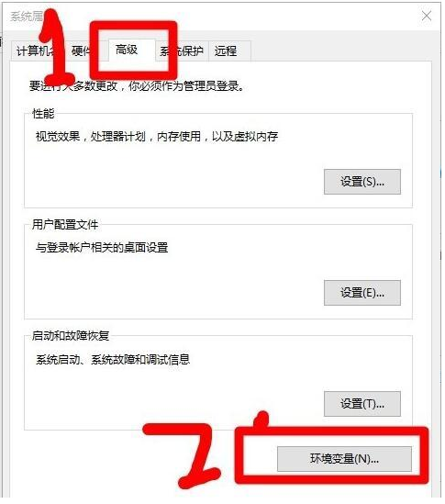The height and width of the screenshot is (504, 445).
Task: Click user profile 设置(E) button
Action: click(x=362, y=293)
